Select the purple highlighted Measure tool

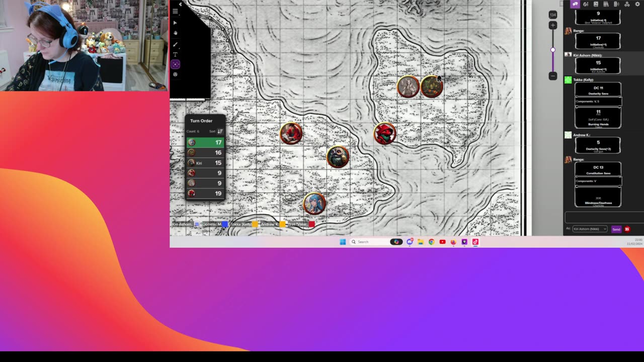coord(175,64)
